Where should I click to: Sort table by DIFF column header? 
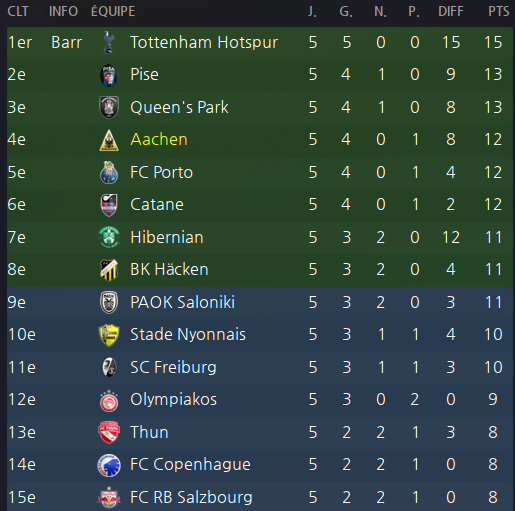tap(451, 11)
